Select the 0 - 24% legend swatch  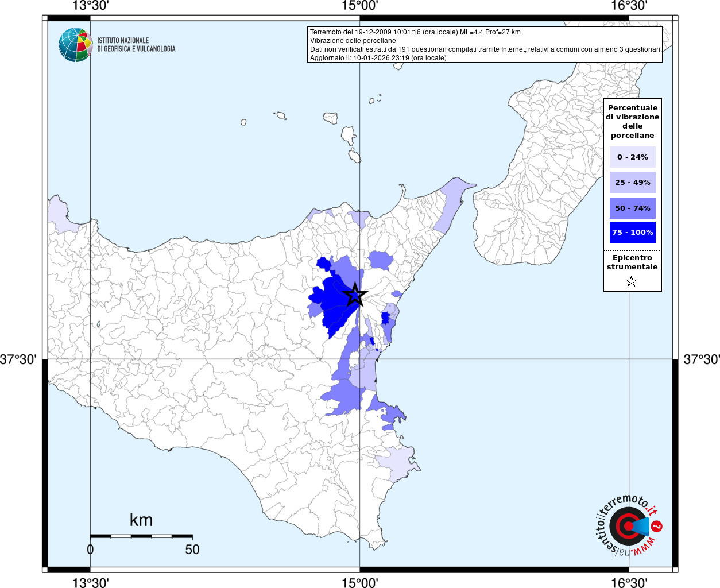tap(633, 157)
